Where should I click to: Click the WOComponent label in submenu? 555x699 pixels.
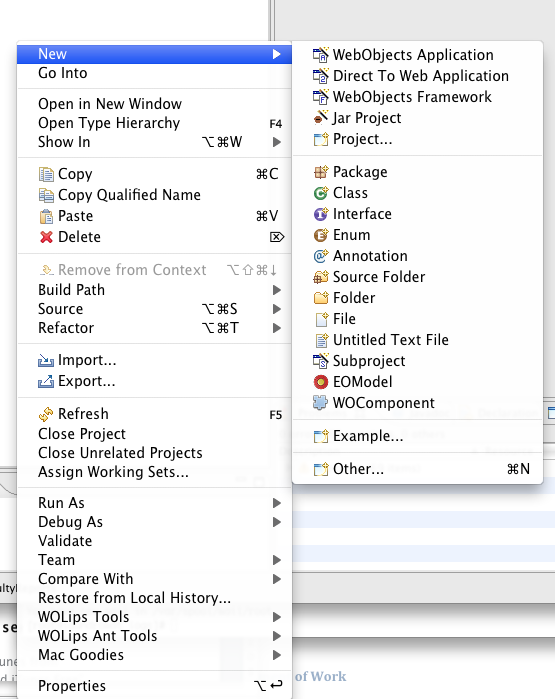click(384, 403)
